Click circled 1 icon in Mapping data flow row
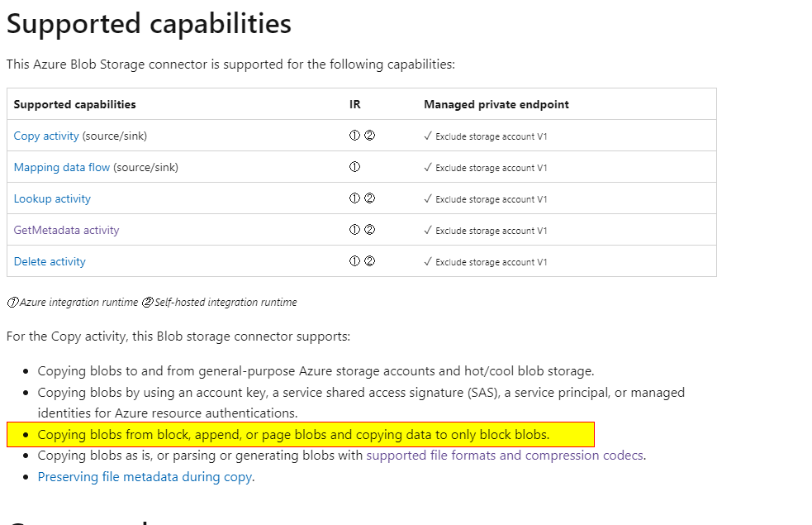This screenshot has height=525, width=812. 354,167
